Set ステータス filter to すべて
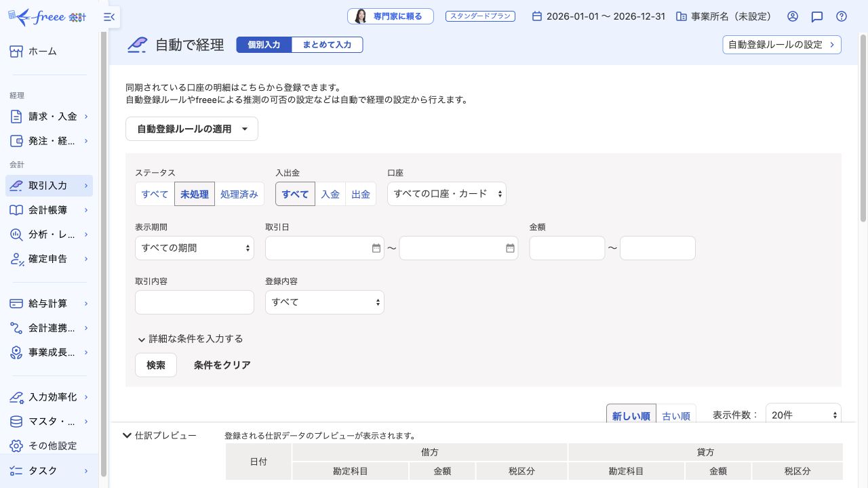The image size is (868, 488). tap(155, 194)
